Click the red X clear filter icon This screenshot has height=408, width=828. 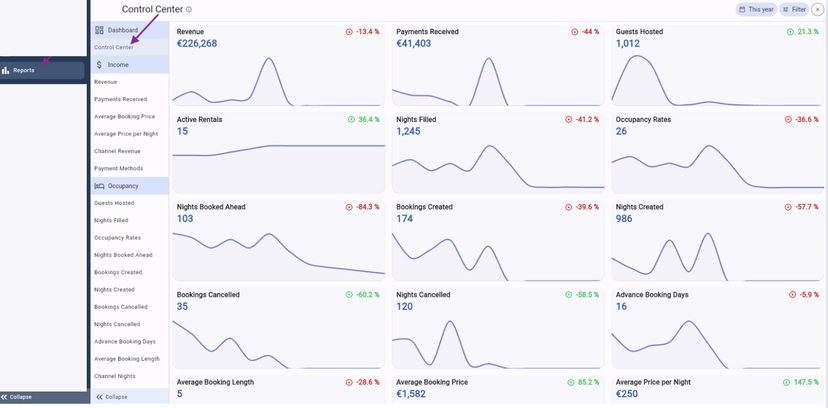pyautogui.click(x=818, y=9)
